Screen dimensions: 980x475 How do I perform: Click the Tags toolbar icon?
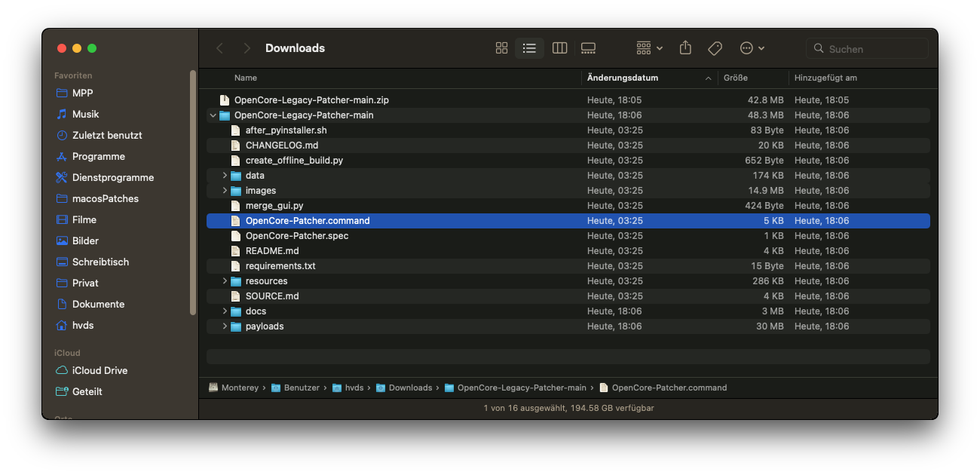pos(715,48)
